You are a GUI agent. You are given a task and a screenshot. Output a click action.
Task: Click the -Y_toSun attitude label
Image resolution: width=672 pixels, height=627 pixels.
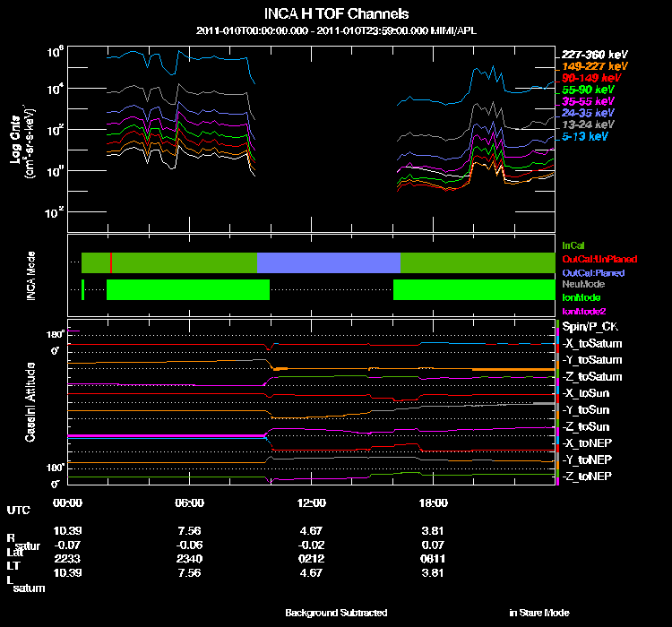click(586, 410)
